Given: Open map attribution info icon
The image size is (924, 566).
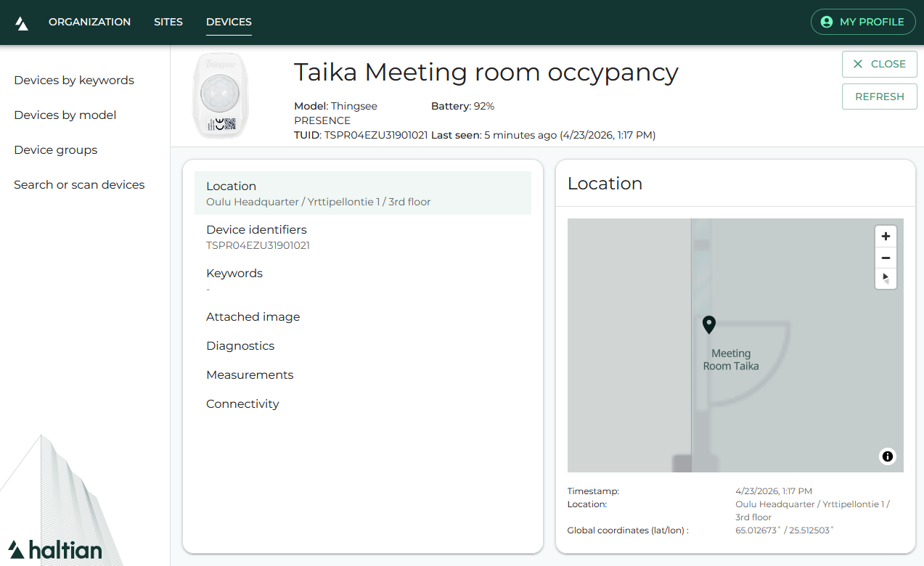Looking at the screenshot, I should [x=887, y=456].
